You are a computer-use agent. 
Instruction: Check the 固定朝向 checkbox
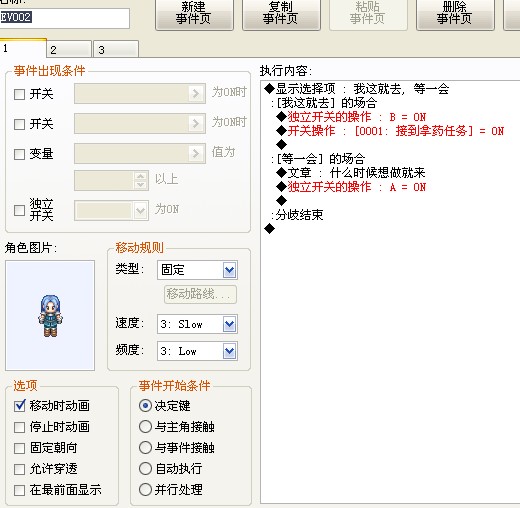point(19,448)
